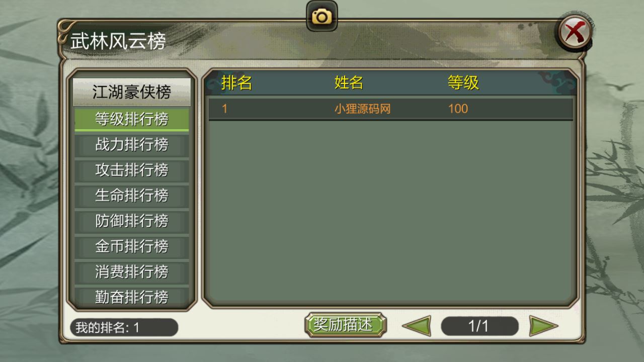This screenshot has width=644, height=362.
Task: Show the 生命排行榜 ranking
Action: coord(132,196)
